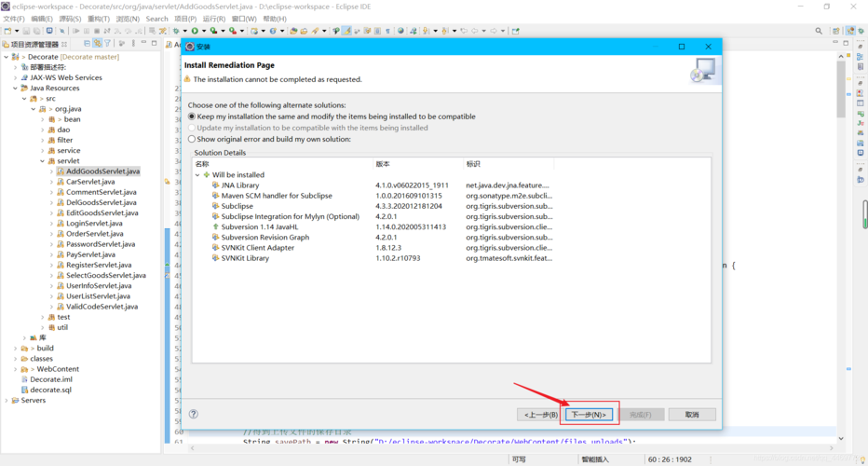868x466 pixels.
Task: Expand the WebContent folder
Action: (15, 369)
